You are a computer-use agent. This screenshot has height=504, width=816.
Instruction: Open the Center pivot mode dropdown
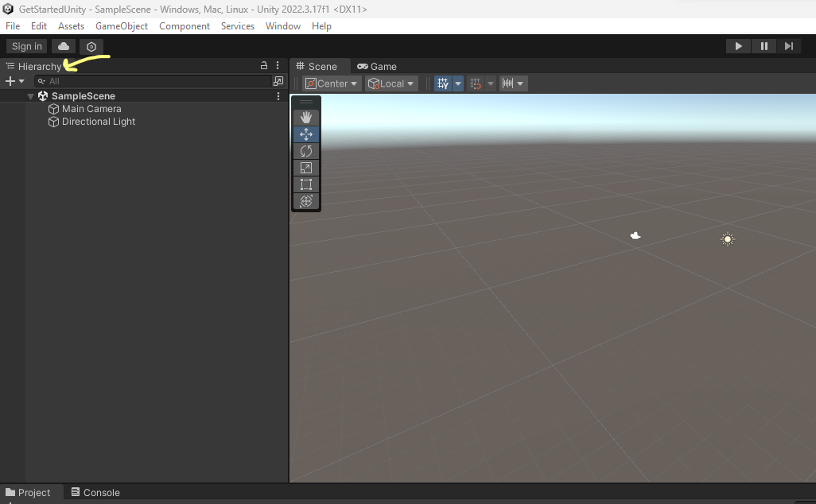click(332, 83)
